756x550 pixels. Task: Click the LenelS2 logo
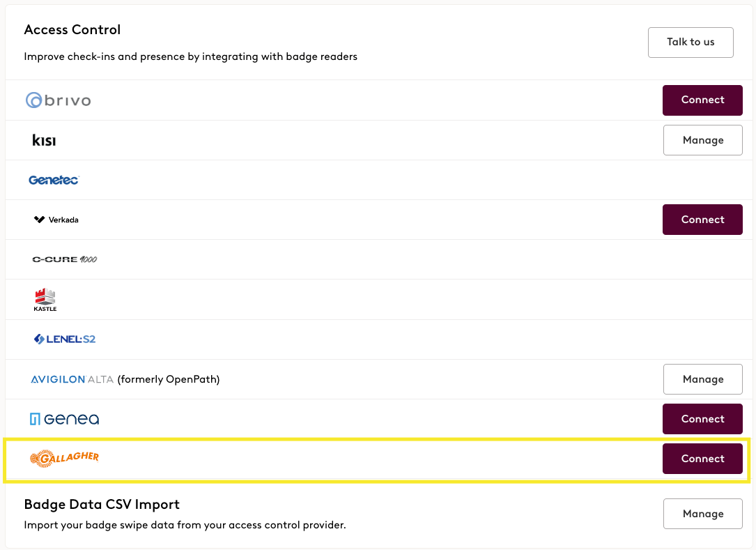[65, 339]
